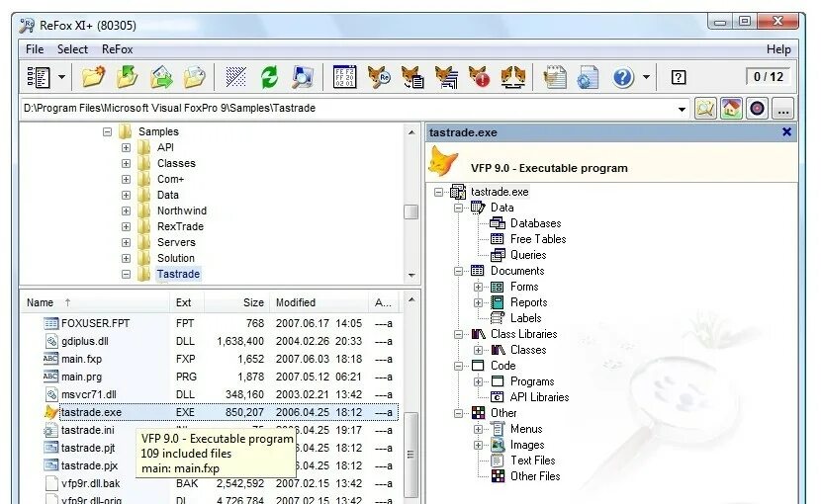Click the notepad with checkmark icon
Image resolution: width=821 pixels, height=504 pixels.
(555, 77)
